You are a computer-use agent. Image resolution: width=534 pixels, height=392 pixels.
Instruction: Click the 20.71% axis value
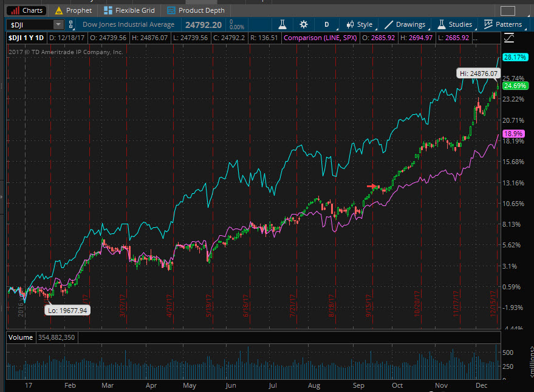(x=513, y=120)
